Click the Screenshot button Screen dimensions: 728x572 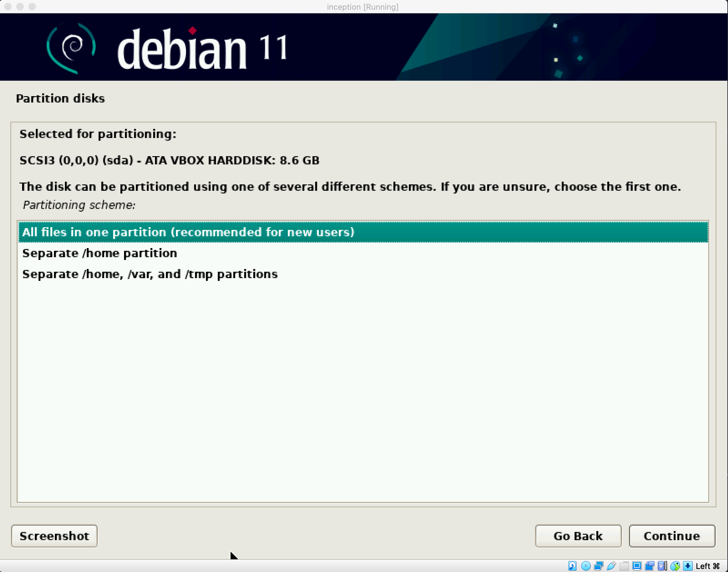pyautogui.click(x=54, y=536)
